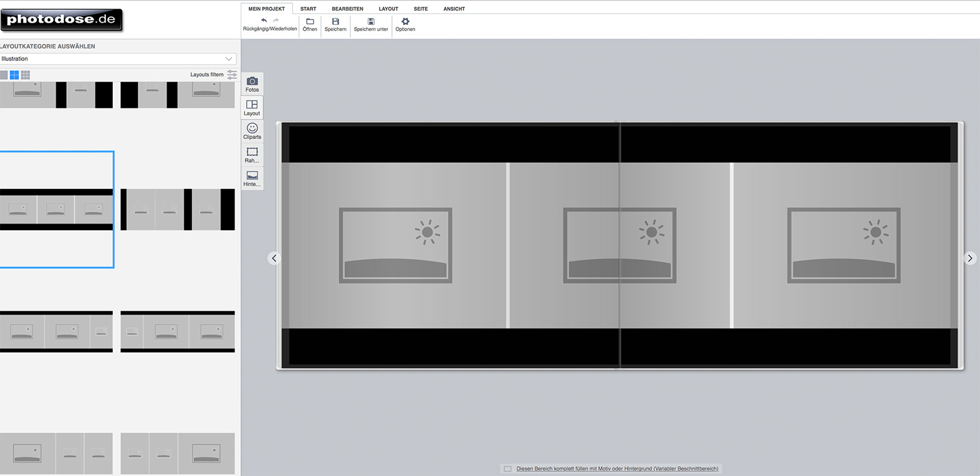
Task: Click the redo arrow icon
Action: 276,20
